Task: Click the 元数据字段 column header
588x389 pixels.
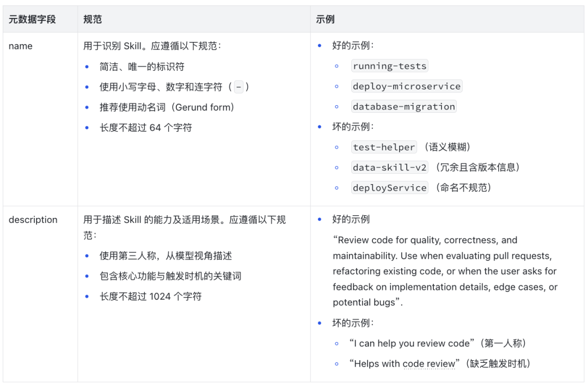Action: pos(32,20)
